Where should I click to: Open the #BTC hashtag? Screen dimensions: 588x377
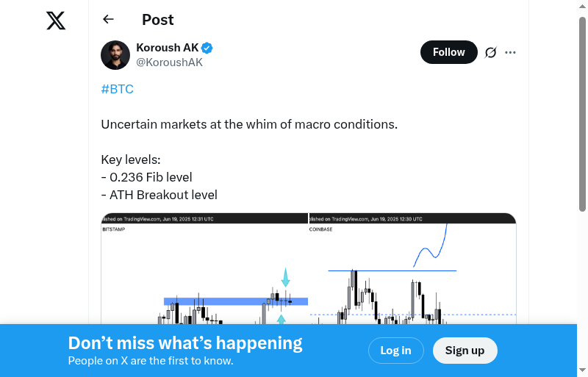[x=117, y=89]
